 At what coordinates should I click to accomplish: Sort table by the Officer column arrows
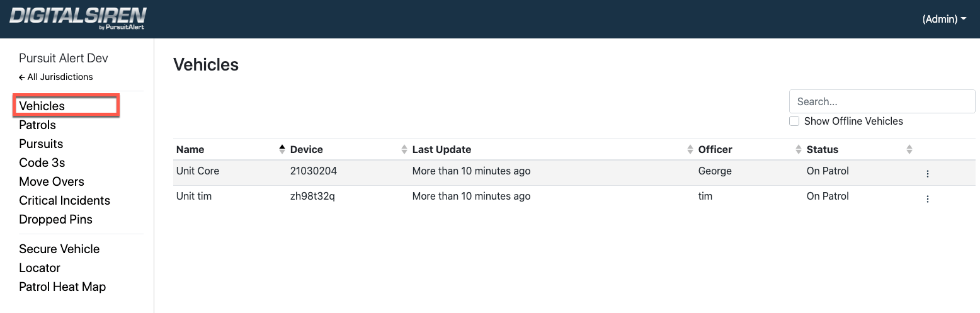[x=798, y=149]
